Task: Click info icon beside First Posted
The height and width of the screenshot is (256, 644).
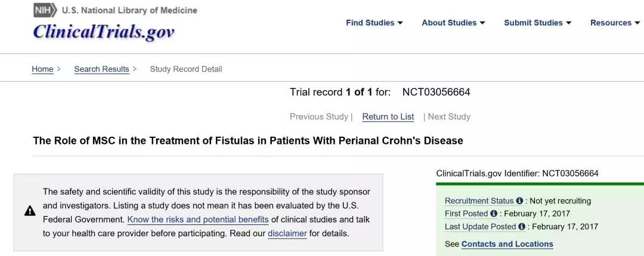Action: (x=494, y=214)
